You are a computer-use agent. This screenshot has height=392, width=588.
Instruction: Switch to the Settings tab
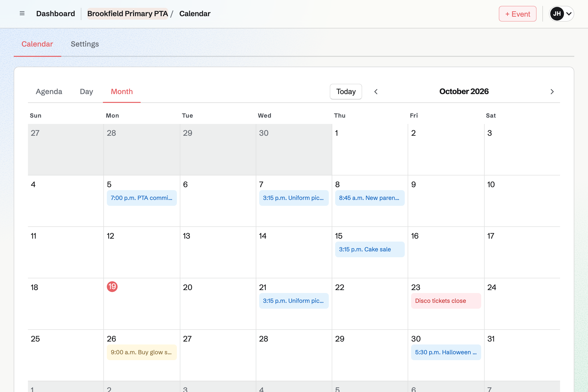[x=85, y=44]
